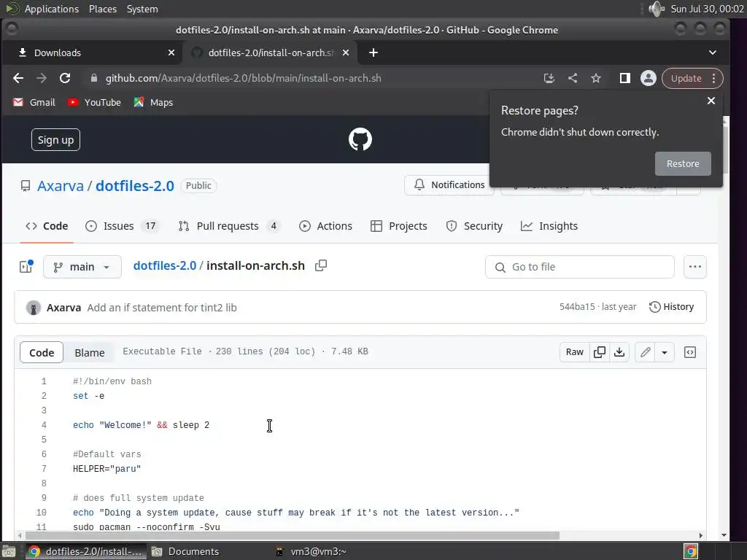Image resolution: width=747 pixels, height=560 pixels.
Task: Expand more edit options arrow
Action: [665, 352]
